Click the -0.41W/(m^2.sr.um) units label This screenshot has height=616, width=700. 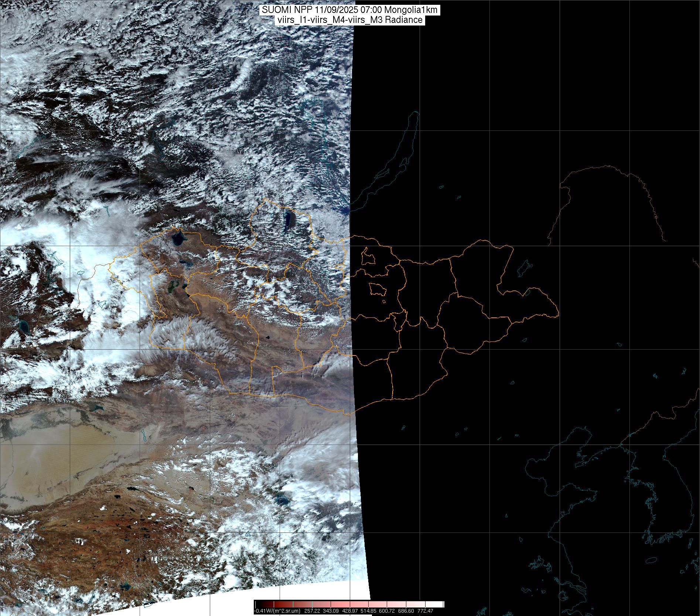pyautogui.click(x=277, y=611)
